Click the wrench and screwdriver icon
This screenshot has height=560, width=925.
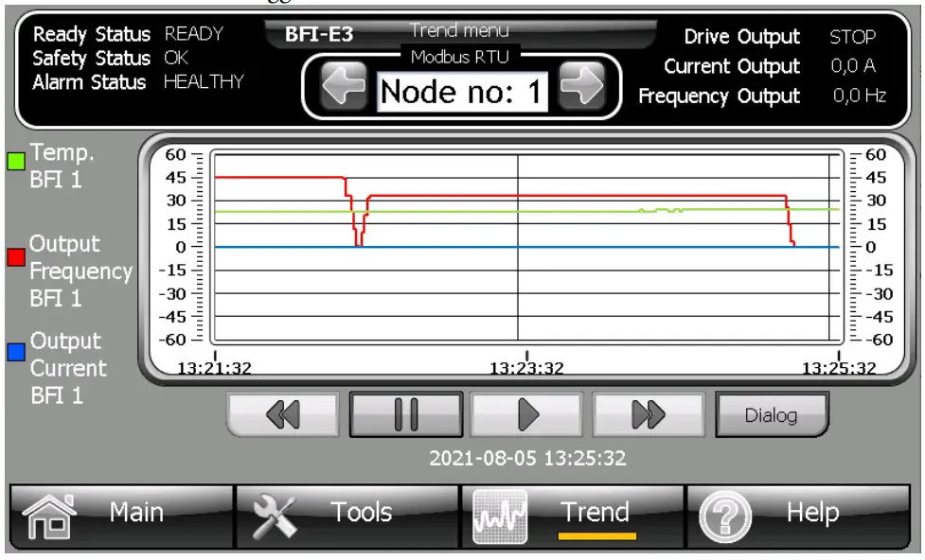274,516
